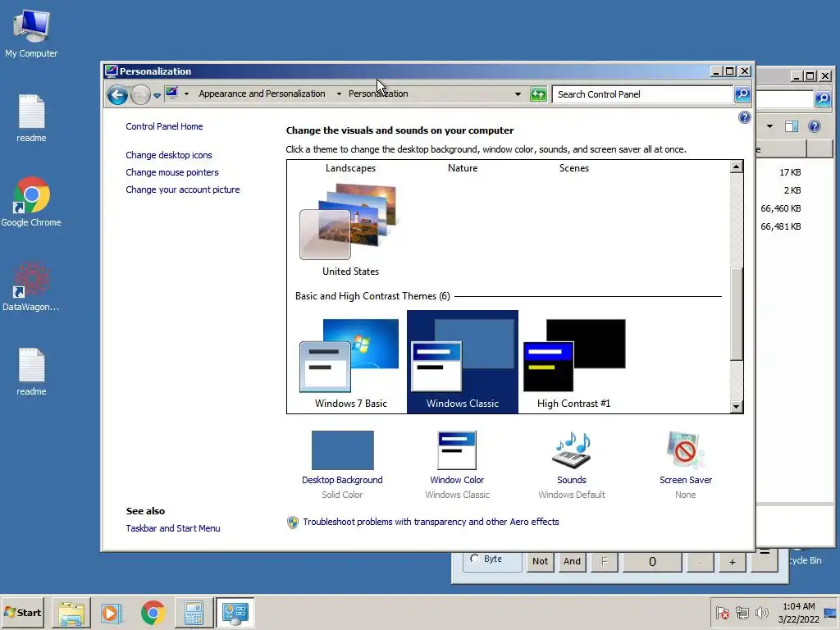Image resolution: width=840 pixels, height=630 pixels.
Task: Open views dropdown arrow in background Explorer window
Action: pyautogui.click(x=769, y=126)
